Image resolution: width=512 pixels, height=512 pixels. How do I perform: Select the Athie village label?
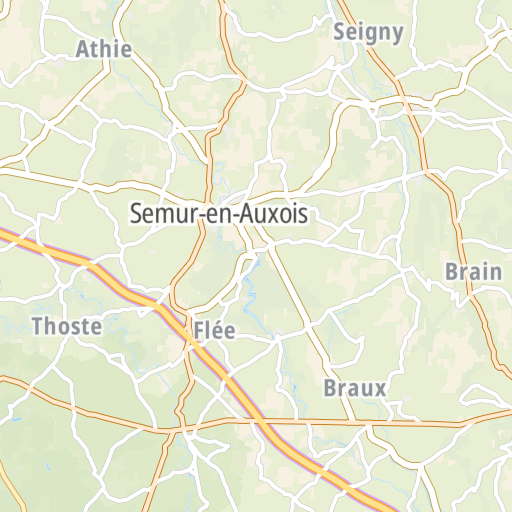coord(104,49)
